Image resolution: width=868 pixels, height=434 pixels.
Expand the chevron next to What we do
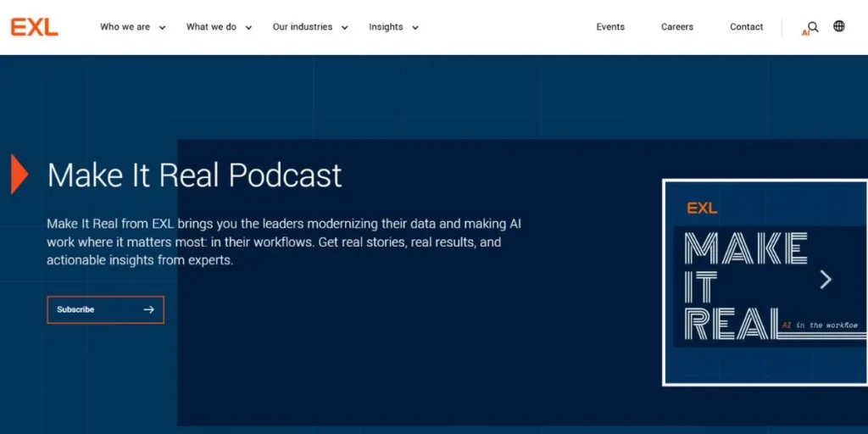click(248, 28)
